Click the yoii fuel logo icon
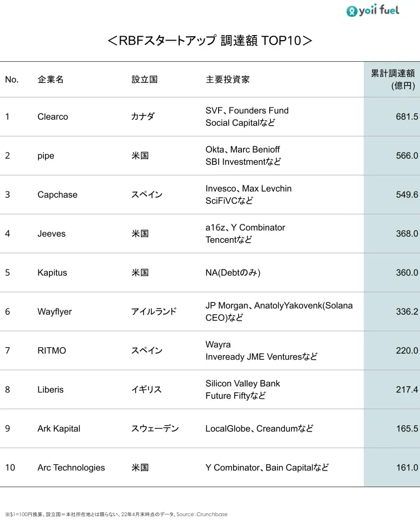Screen dimensions: 420x525 point(352,11)
